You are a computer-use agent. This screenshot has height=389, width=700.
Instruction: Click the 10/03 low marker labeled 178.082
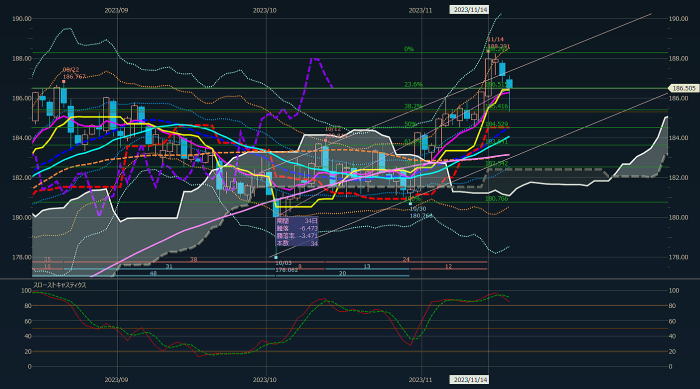pyautogui.click(x=287, y=267)
